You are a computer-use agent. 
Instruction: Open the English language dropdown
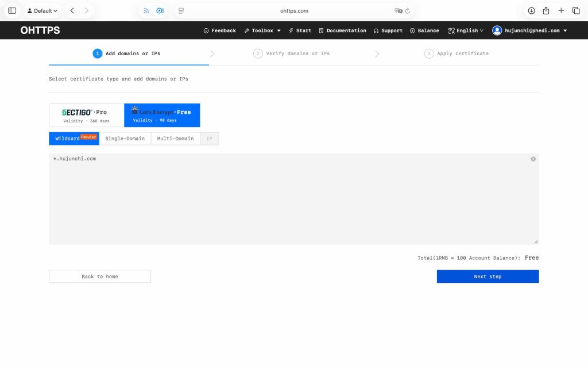pos(466,30)
